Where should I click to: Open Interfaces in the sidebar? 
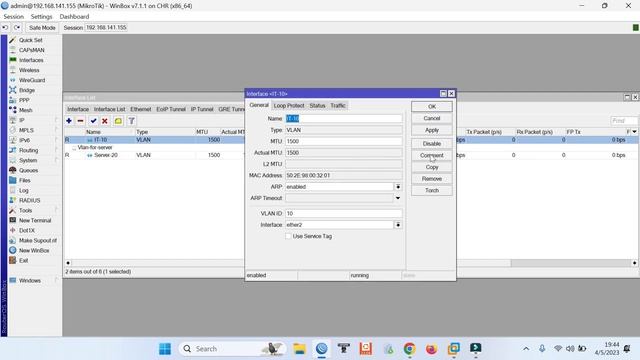31,60
